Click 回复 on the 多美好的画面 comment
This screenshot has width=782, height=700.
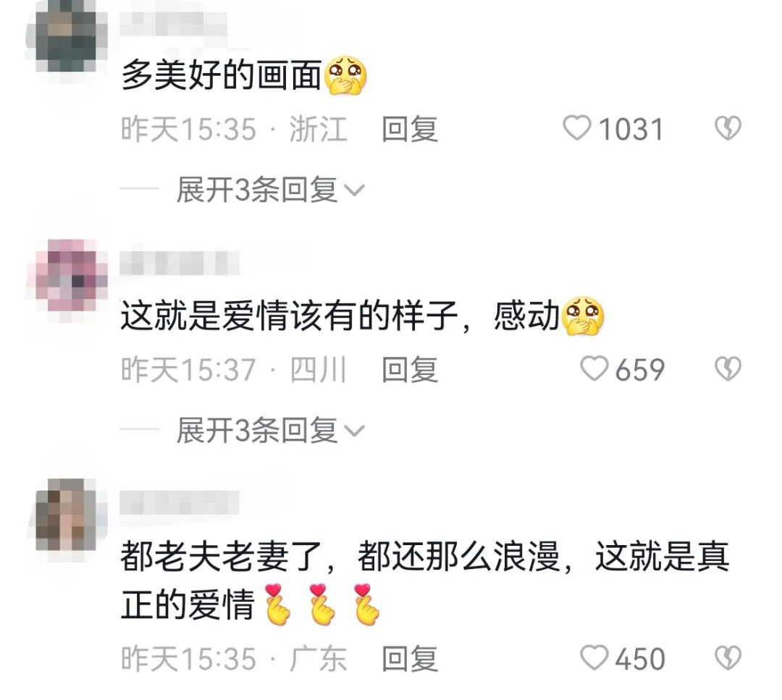click(410, 129)
